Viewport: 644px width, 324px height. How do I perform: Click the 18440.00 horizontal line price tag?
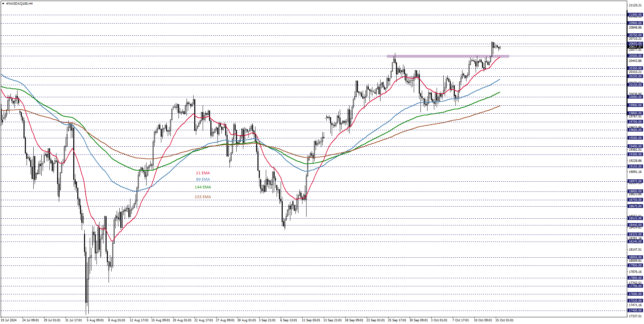pos(635,225)
